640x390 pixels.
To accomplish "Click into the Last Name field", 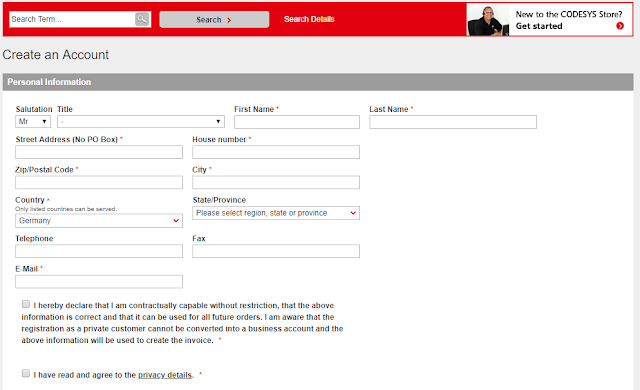I will tap(453, 122).
